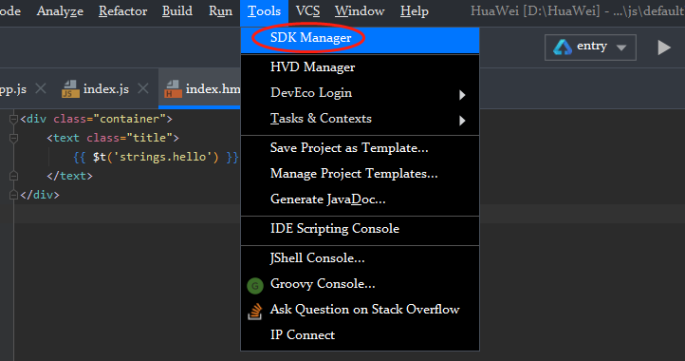685x361 pixels.
Task: Close the index.js tab
Action: click(x=142, y=89)
